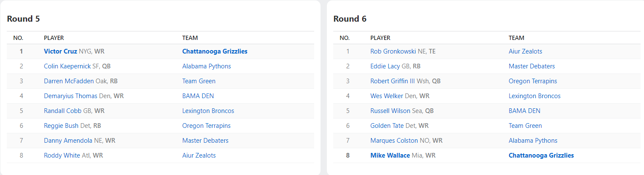Click Rob Gronkowski player link
644x175 pixels.
tap(393, 51)
